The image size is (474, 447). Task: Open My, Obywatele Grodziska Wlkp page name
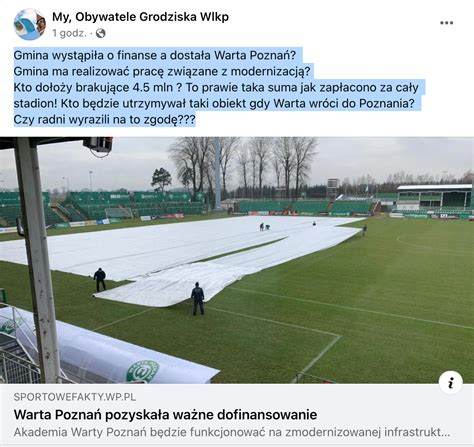coord(140,17)
